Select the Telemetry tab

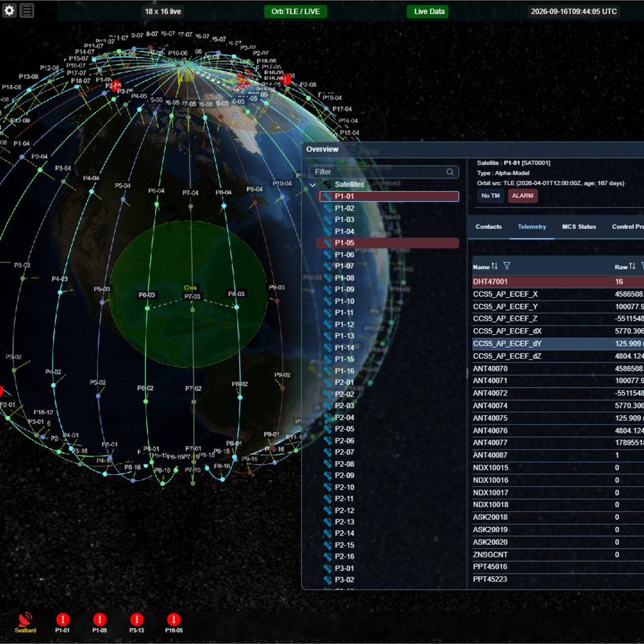(532, 227)
